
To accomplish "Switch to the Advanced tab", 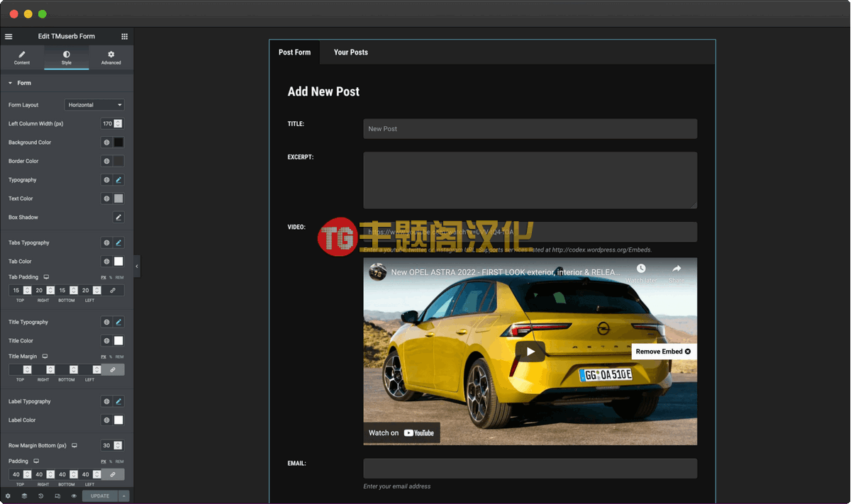I will coord(111,57).
